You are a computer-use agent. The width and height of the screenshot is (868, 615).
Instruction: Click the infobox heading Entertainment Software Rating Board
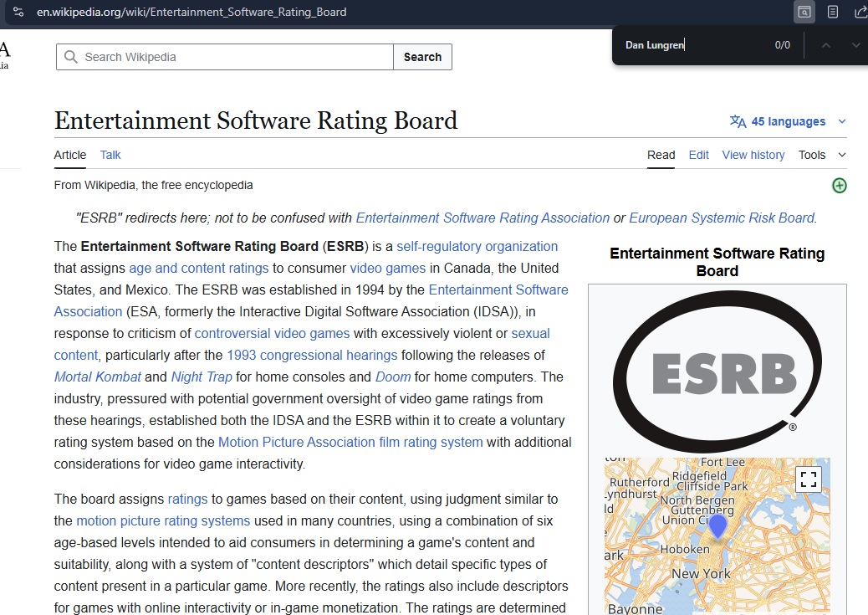717,262
